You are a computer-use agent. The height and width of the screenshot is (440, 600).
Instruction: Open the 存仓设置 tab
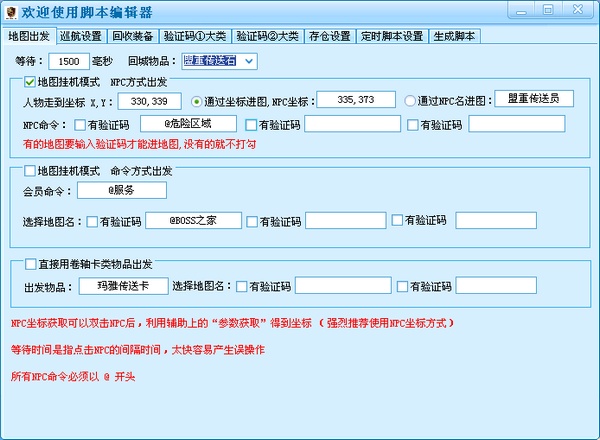coord(330,36)
